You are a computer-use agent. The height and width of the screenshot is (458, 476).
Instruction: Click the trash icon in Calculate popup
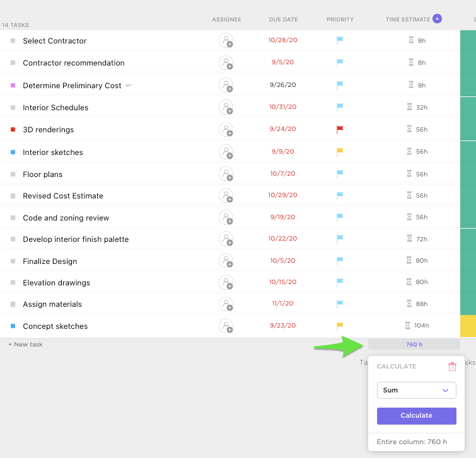[x=452, y=367]
